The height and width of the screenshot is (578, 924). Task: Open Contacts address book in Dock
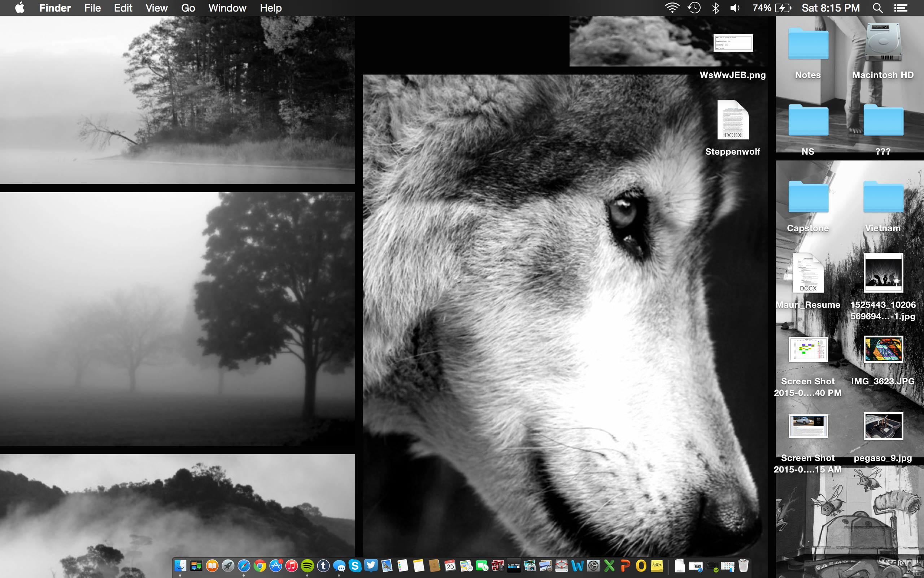pyautogui.click(x=435, y=565)
